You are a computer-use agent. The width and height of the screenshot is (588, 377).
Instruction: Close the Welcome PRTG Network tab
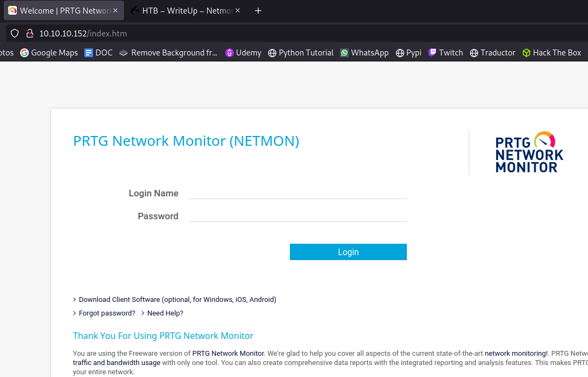click(115, 10)
